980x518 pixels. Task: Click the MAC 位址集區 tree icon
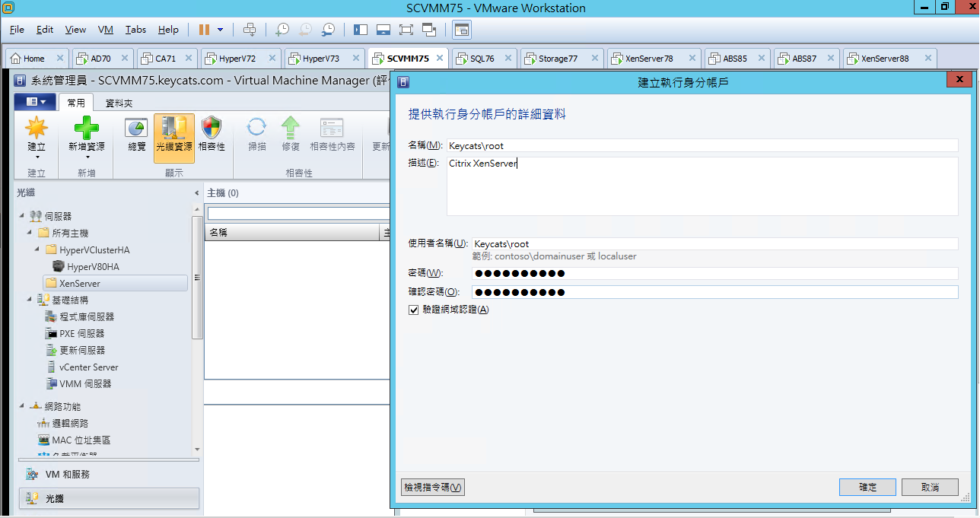click(x=43, y=440)
